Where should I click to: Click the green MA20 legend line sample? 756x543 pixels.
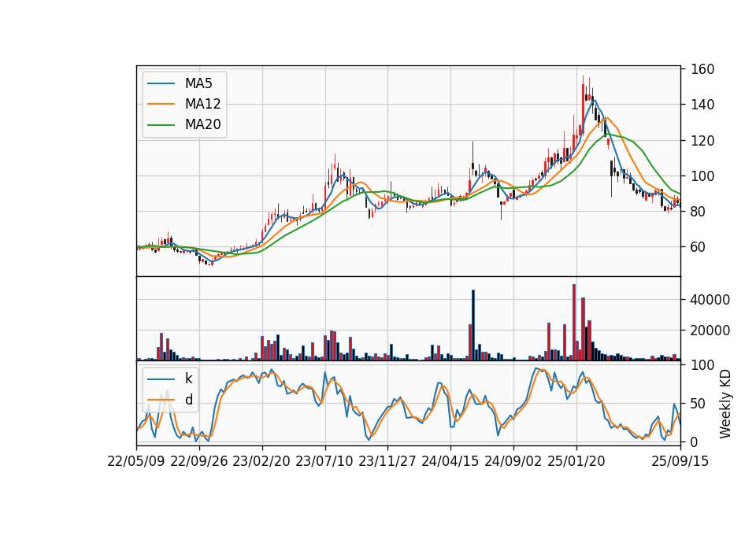tap(161, 124)
